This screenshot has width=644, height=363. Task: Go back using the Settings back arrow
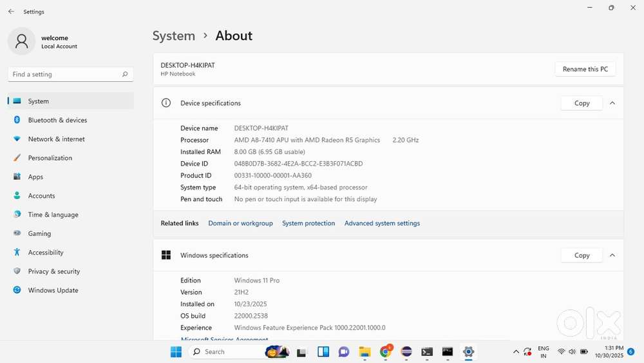(x=11, y=12)
